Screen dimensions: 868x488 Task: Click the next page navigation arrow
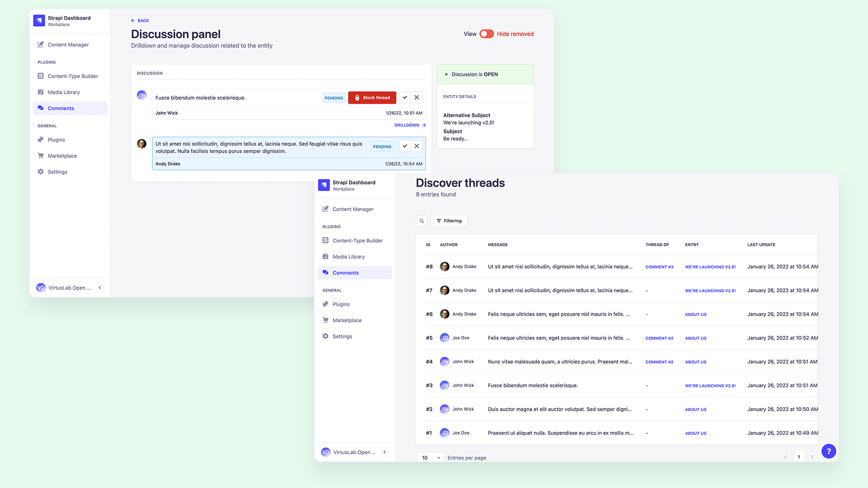[x=812, y=457]
